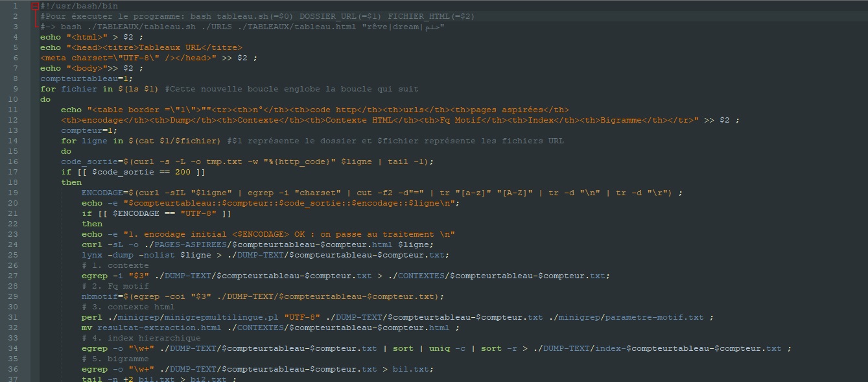Click line number 9 in the gutter
The height and width of the screenshot is (382, 868).
(14, 89)
